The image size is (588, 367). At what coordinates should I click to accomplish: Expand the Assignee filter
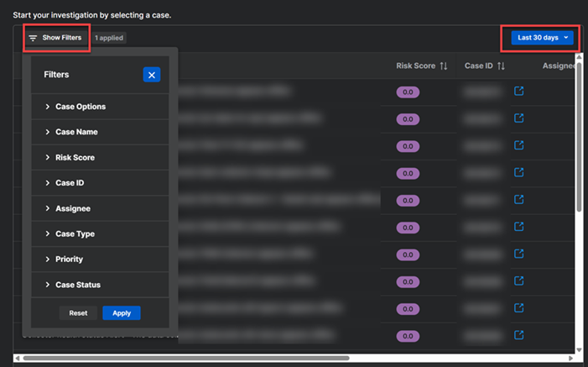[x=72, y=208]
